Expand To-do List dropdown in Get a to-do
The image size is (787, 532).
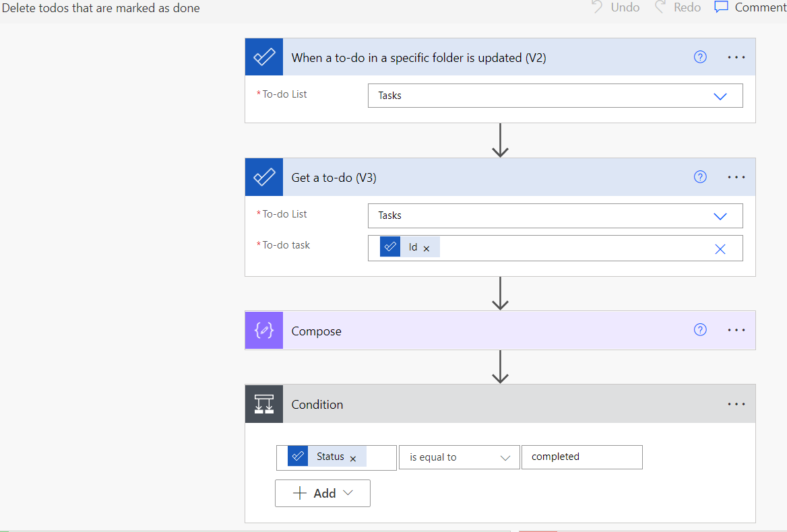pyautogui.click(x=720, y=216)
